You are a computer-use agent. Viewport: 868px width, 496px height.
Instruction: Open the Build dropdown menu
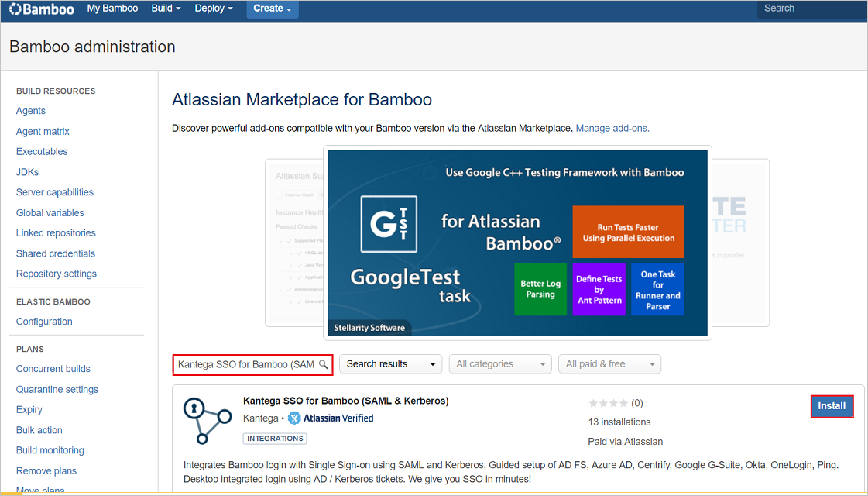tap(166, 8)
